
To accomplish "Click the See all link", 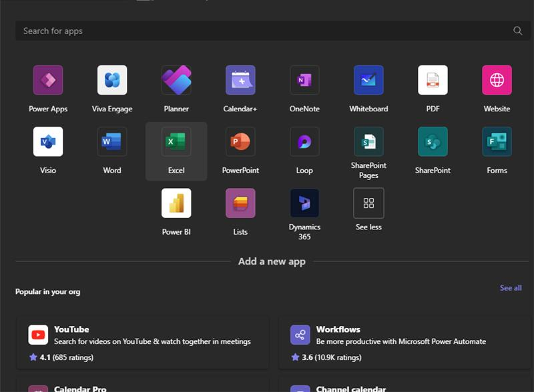I will click(x=511, y=288).
